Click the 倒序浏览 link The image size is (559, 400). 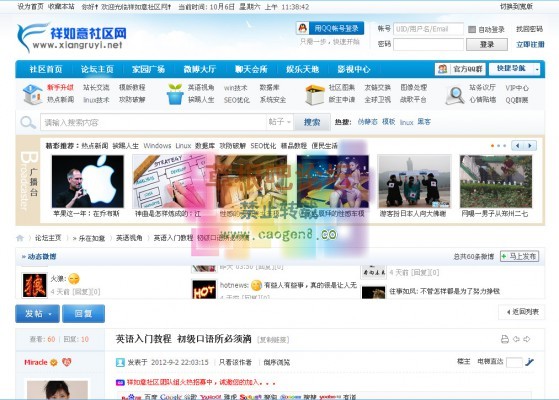(277, 362)
